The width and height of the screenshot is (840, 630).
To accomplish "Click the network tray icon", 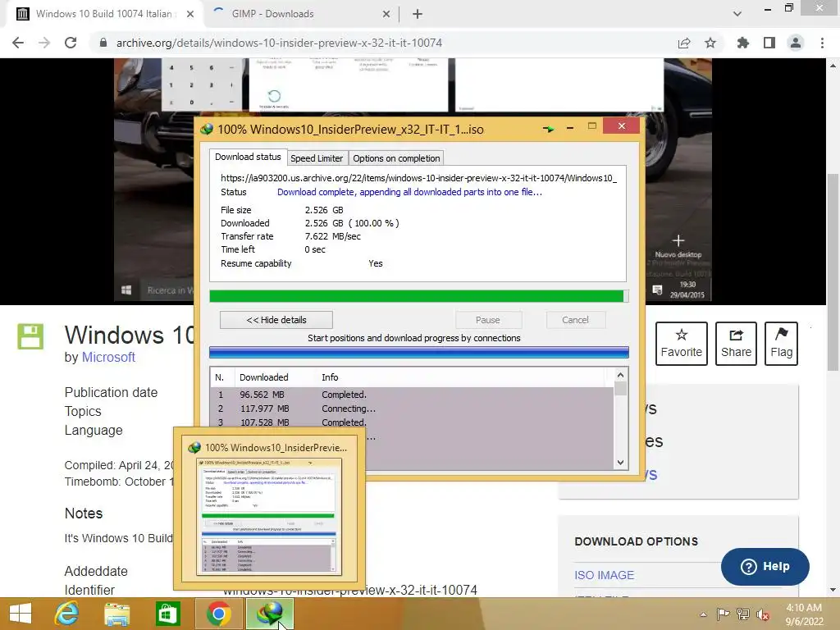I will (x=743, y=614).
